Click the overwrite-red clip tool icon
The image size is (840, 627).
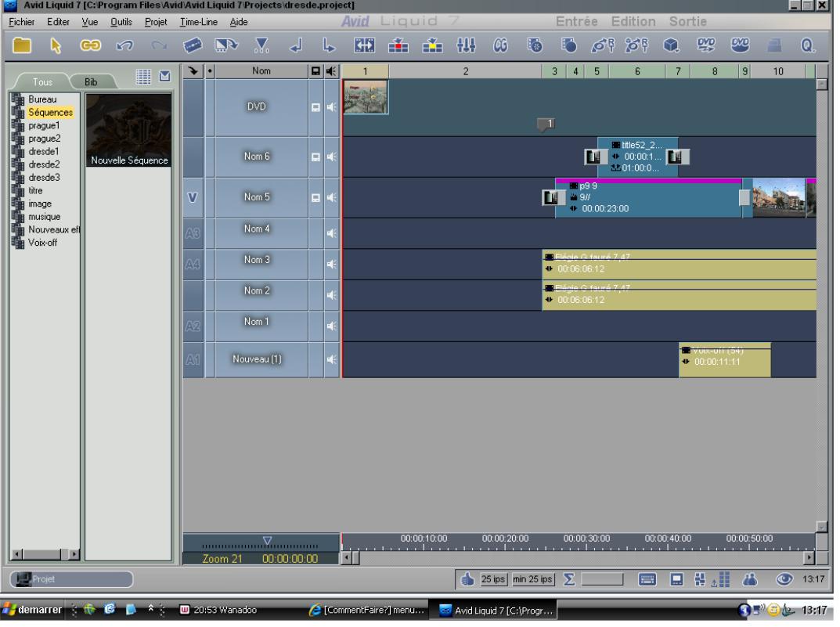(x=398, y=45)
